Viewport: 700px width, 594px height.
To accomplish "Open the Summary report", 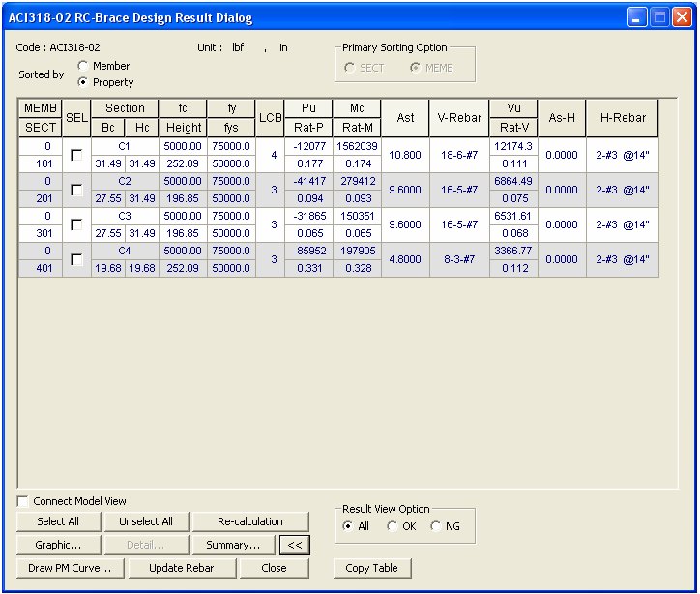I will (x=233, y=545).
